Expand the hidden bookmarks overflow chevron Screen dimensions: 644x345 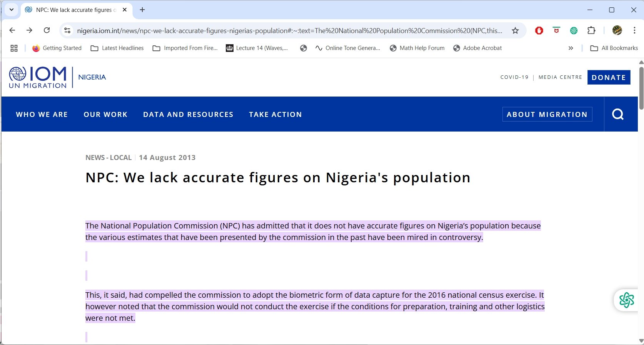point(571,48)
